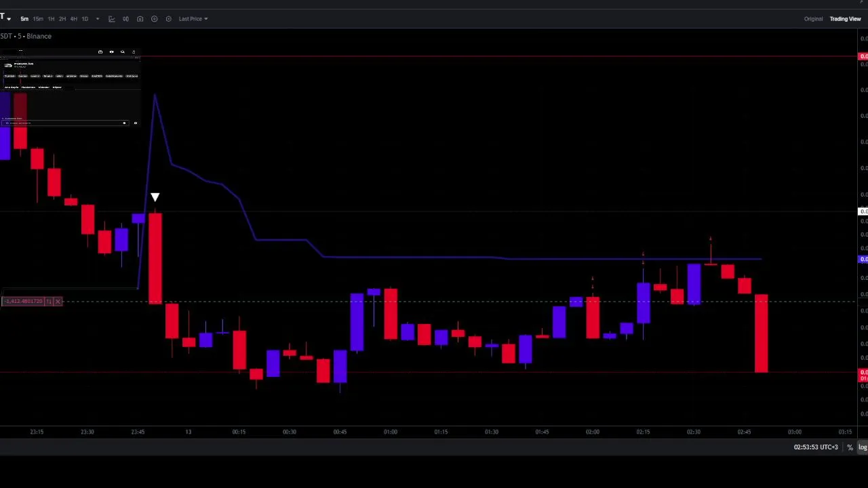Screen dimensions: 868x488
Task: Switch to the Original chart view
Action: click(813, 19)
